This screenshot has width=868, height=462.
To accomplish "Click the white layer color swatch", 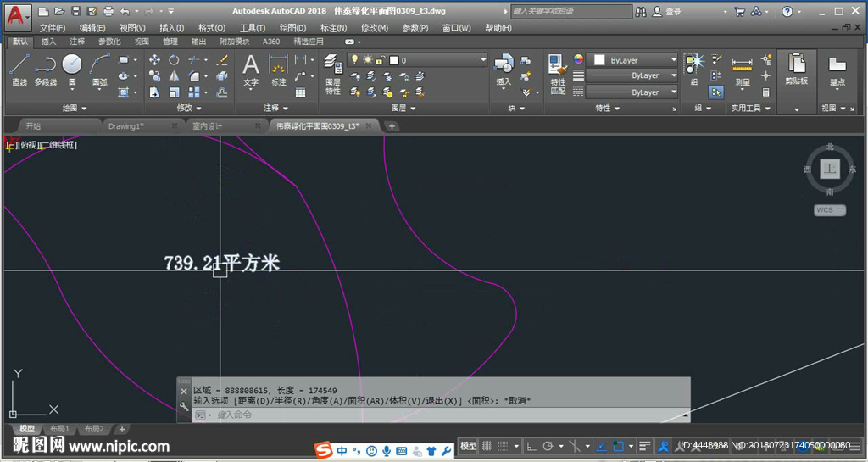I will (394, 59).
